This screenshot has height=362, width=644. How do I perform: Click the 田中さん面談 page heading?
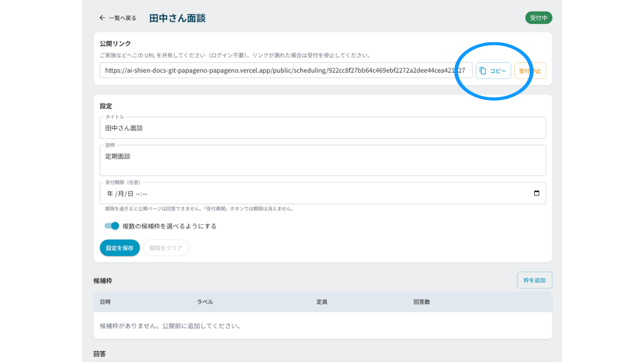[177, 18]
